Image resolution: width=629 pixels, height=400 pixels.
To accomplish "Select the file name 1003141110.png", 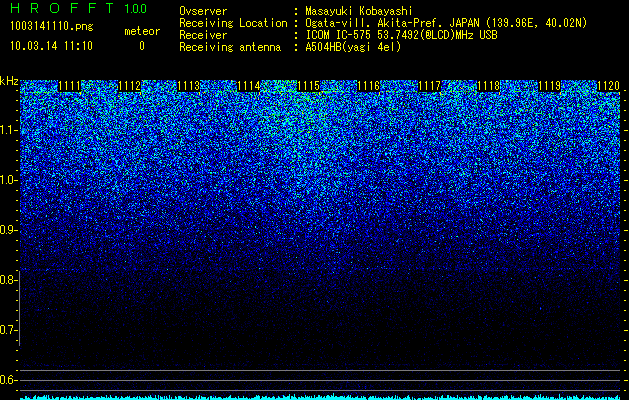I will tap(52, 27).
